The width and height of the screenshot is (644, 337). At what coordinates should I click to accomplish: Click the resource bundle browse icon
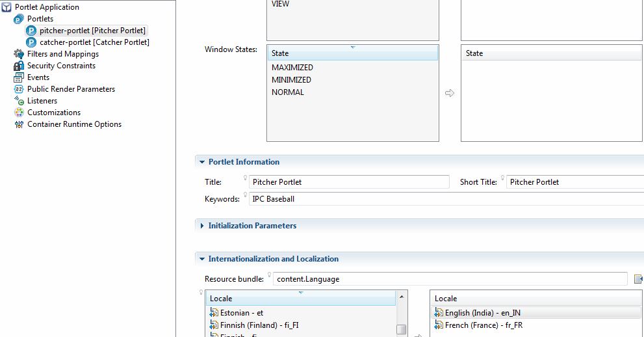click(x=638, y=279)
